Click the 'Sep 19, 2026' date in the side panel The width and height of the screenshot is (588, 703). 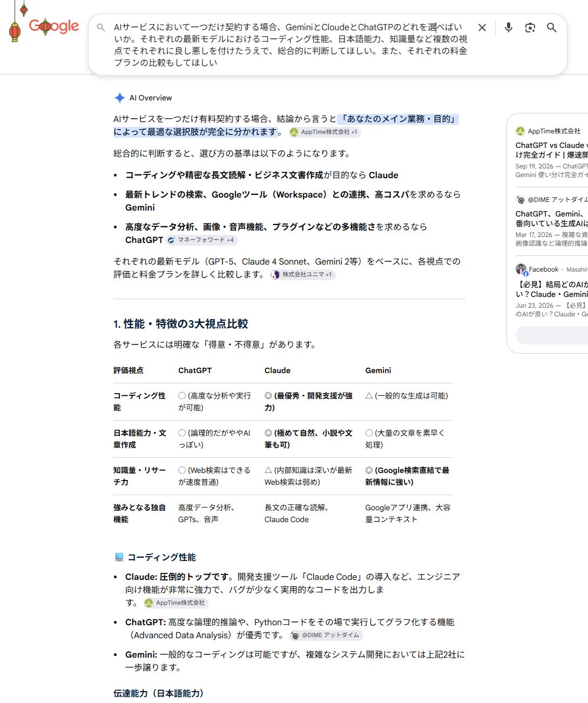coord(535,166)
